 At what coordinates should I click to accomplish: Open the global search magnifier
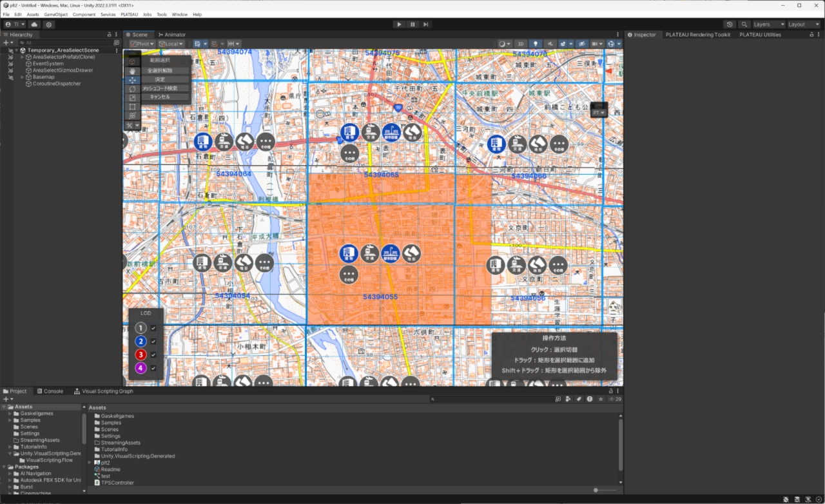(x=744, y=24)
